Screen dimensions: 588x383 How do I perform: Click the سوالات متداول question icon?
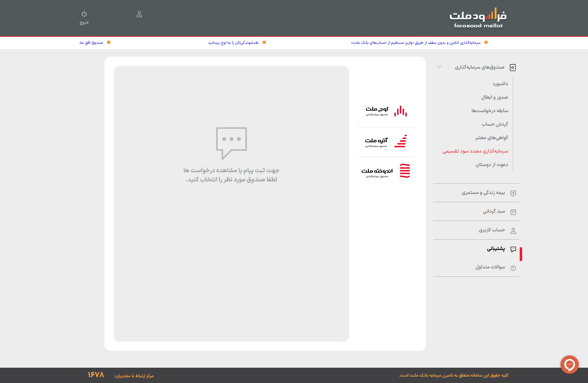click(x=513, y=268)
